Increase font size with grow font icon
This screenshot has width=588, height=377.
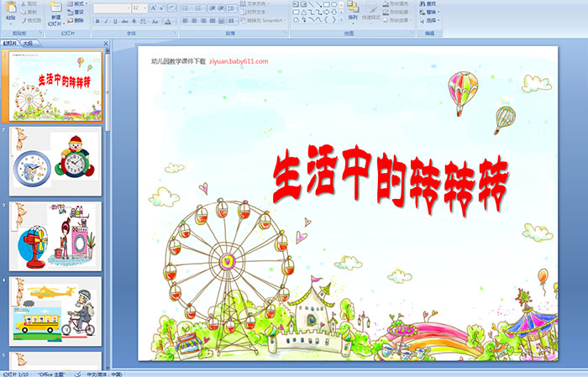pos(154,8)
